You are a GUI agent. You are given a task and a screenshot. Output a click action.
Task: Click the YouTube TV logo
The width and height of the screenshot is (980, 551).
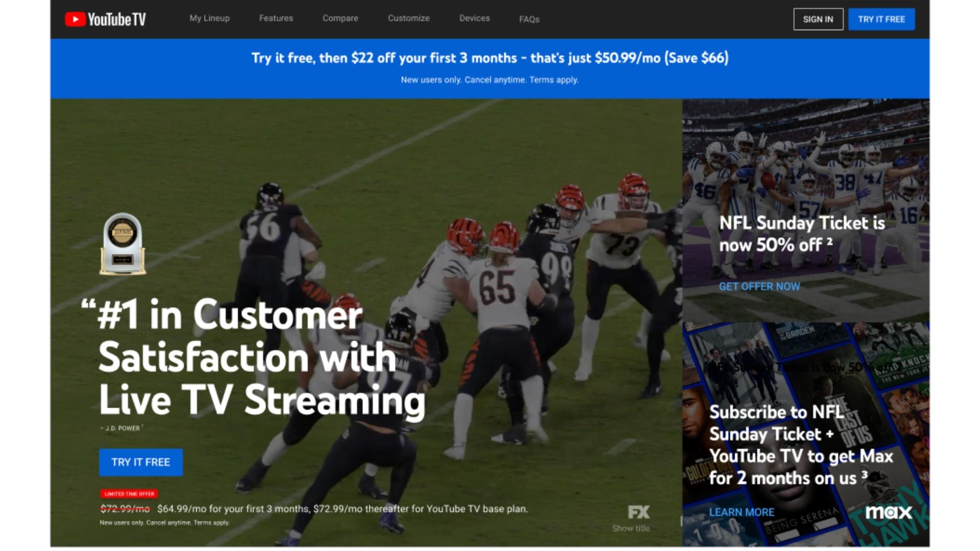click(x=106, y=19)
